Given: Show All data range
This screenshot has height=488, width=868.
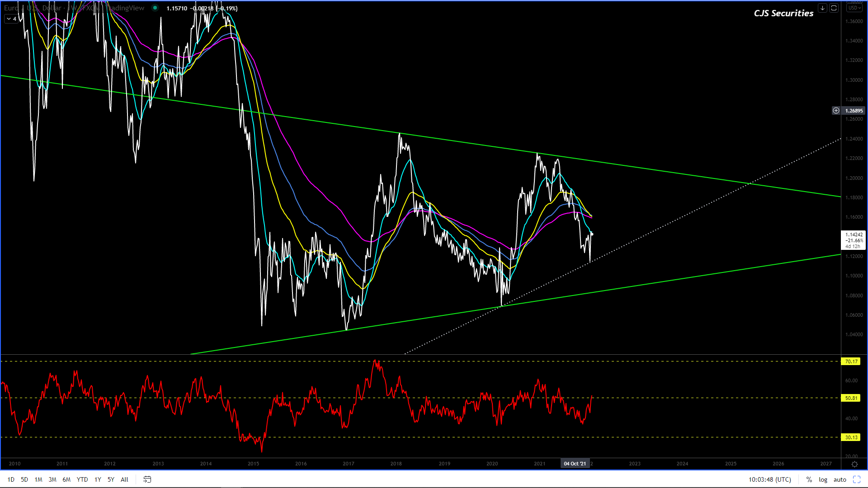Looking at the screenshot, I should 124,479.
